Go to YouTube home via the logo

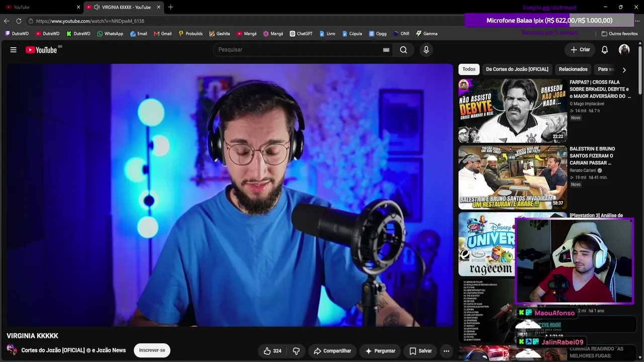pyautogui.click(x=41, y=50)
